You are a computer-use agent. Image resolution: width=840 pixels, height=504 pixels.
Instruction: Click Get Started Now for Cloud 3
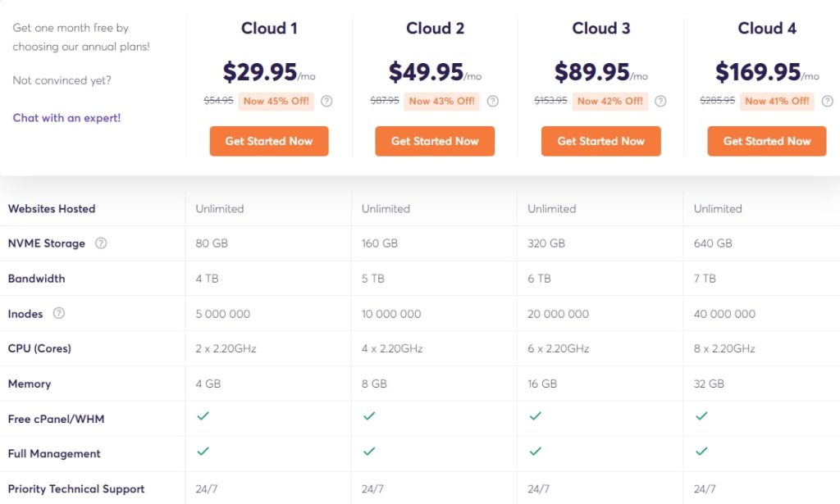[600, 141]
